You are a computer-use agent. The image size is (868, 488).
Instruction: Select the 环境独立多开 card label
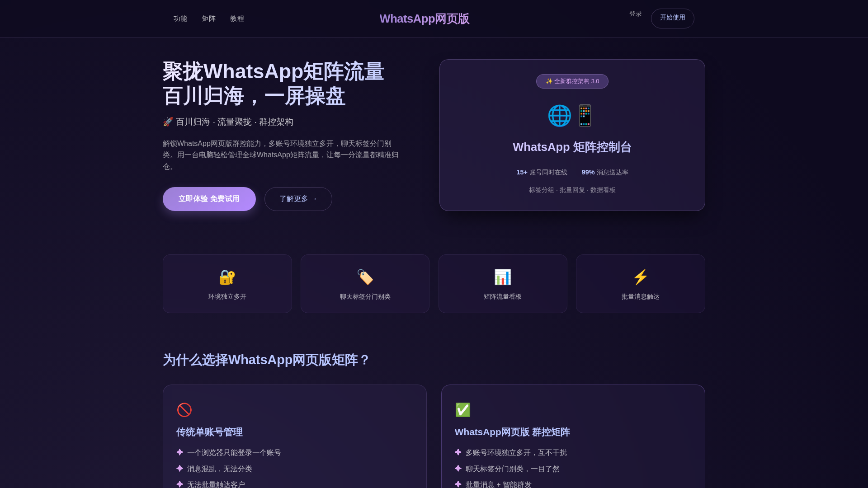[x=227, y=296]
